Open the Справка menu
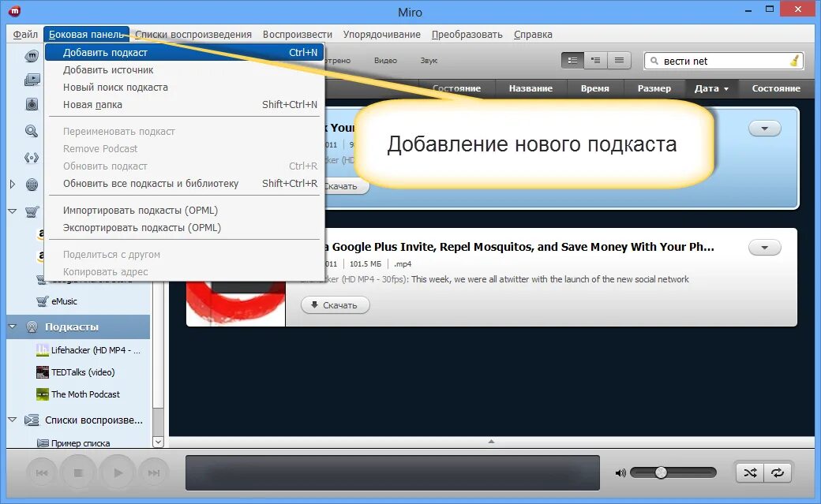The image size is (821, 504). click(533, 35)
